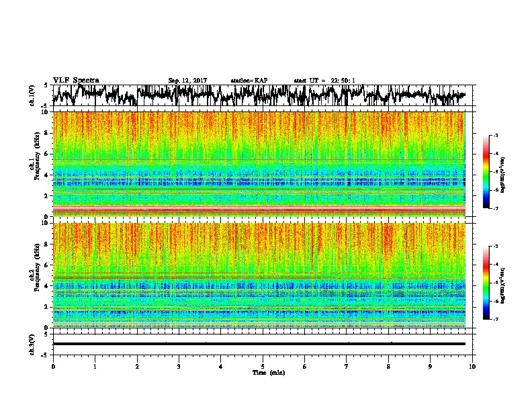Click inside the ch.2 spectrogram panel
The height and width of the screenshot is (411, 532).
click(259, 275)
